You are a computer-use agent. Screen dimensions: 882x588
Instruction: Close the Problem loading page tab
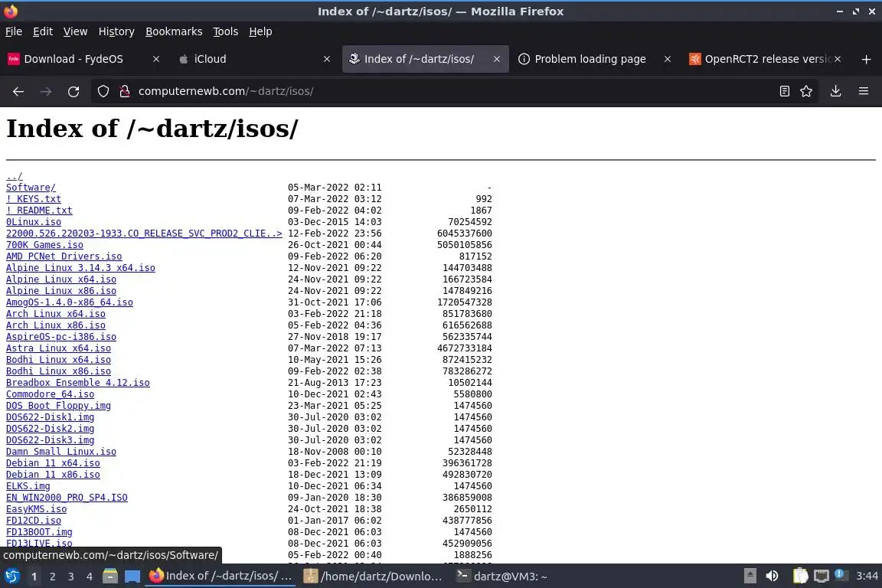point(667,59)
